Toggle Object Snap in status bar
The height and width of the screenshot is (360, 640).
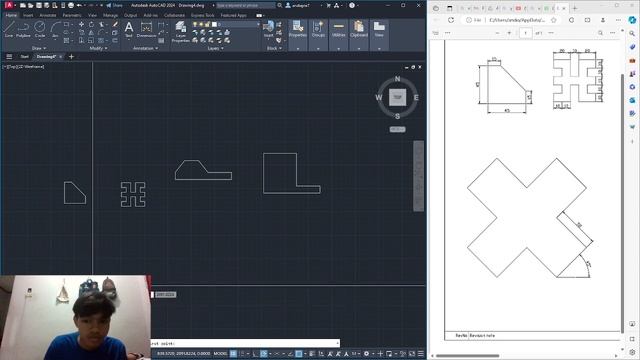(x=299, y=353)
